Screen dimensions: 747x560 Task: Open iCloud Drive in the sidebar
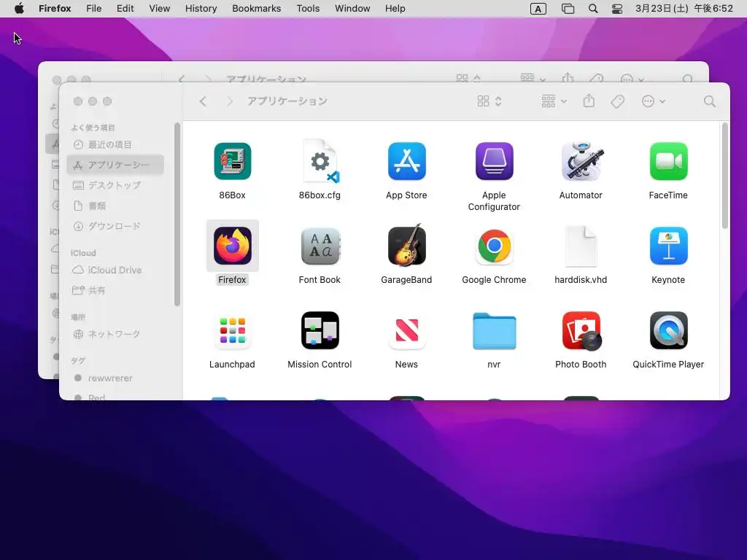pyautogui.click(x=115, y=270)
